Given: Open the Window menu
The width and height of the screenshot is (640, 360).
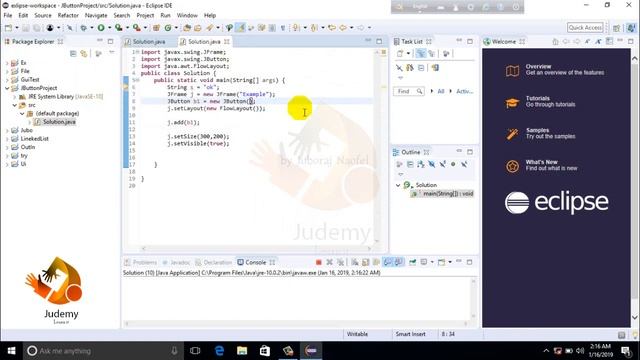Looking at the screenshot, I should [x=187, y=16].
